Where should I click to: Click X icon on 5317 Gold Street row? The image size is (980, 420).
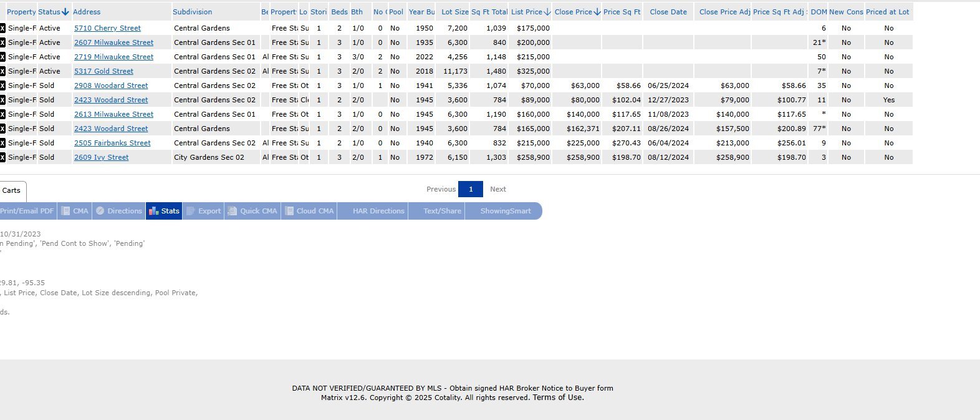pyautogui.click(x=2, y=71)
